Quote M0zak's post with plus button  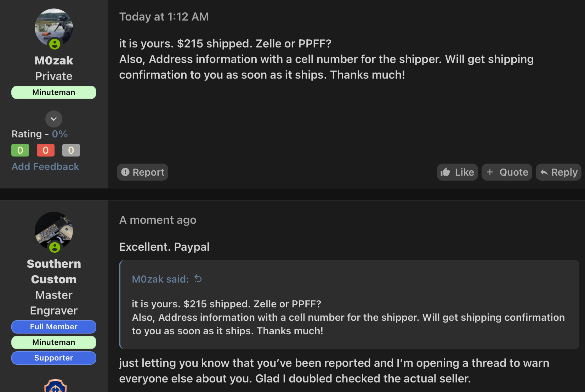(507, 172)
